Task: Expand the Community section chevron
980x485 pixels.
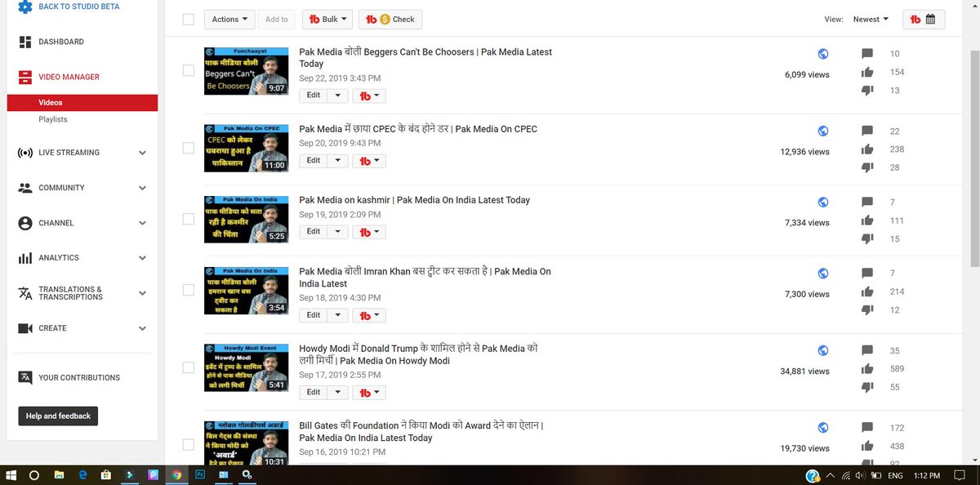Action: coord(142,188)
